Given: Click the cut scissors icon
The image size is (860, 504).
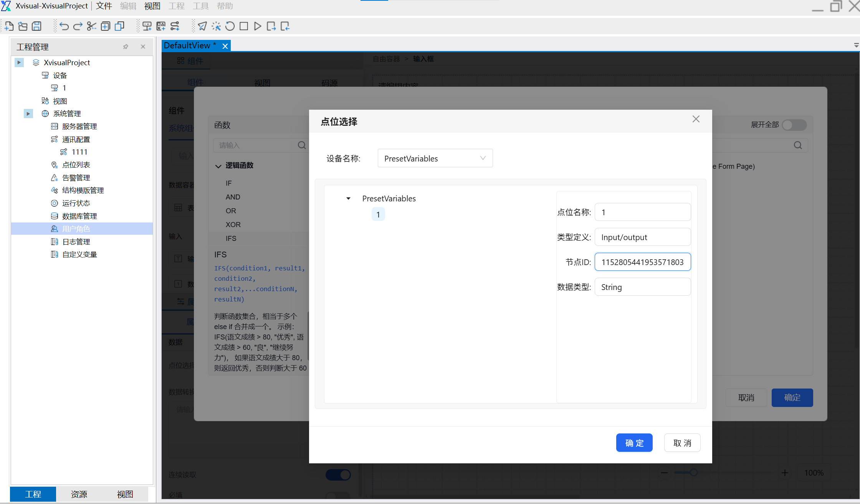Looking at the screenshot, I should (91, 26).
